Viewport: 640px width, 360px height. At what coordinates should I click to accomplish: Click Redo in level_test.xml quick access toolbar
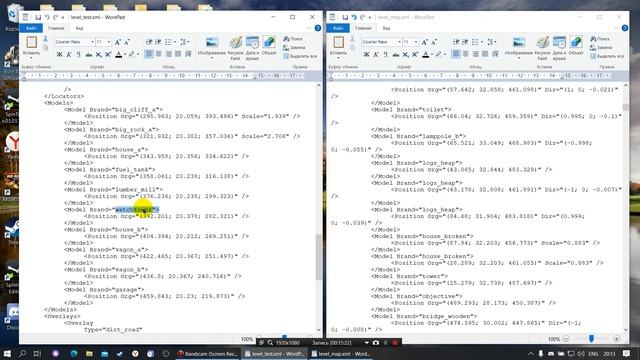(x=55, y=17)
